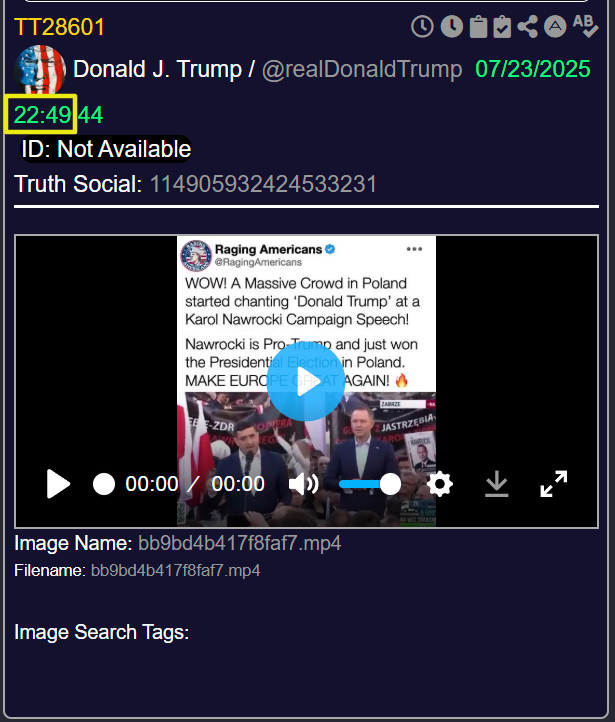Click the video seek position knob
The width and height of the screenshot is (615, 722).
click(x=104, y=484)
